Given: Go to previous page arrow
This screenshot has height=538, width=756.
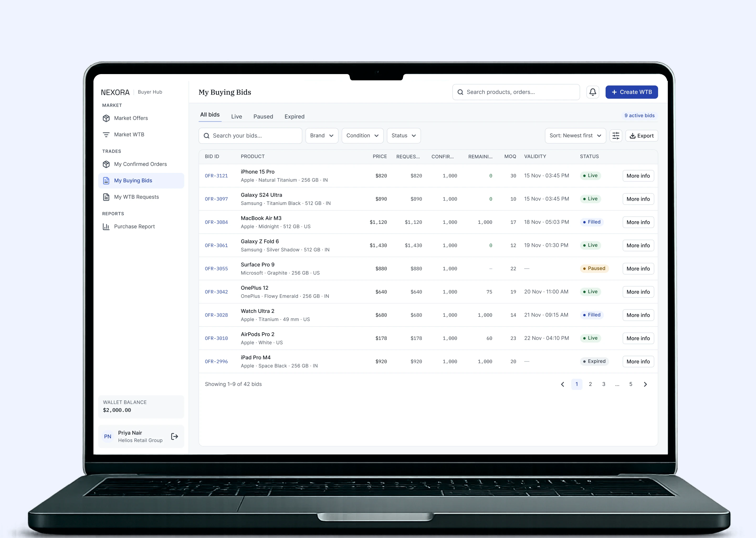Looking at the screenshot, I should point(562,384).
